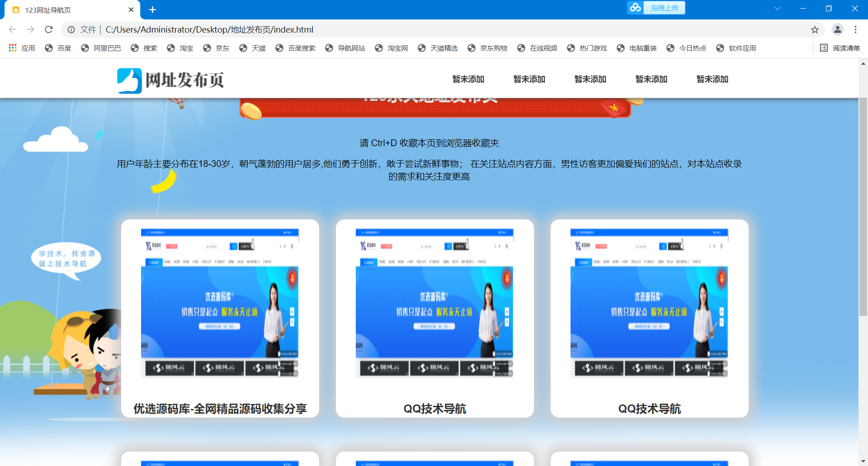Open the 京东购物 bookmark
The image size is (868, 466).
[487, 48]
